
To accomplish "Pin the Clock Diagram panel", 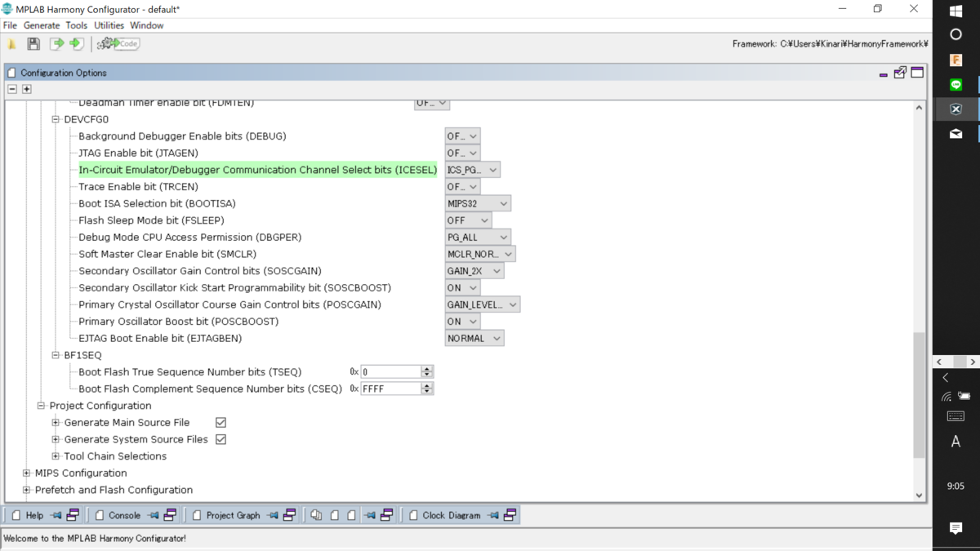I will click(x=493, y=515).
